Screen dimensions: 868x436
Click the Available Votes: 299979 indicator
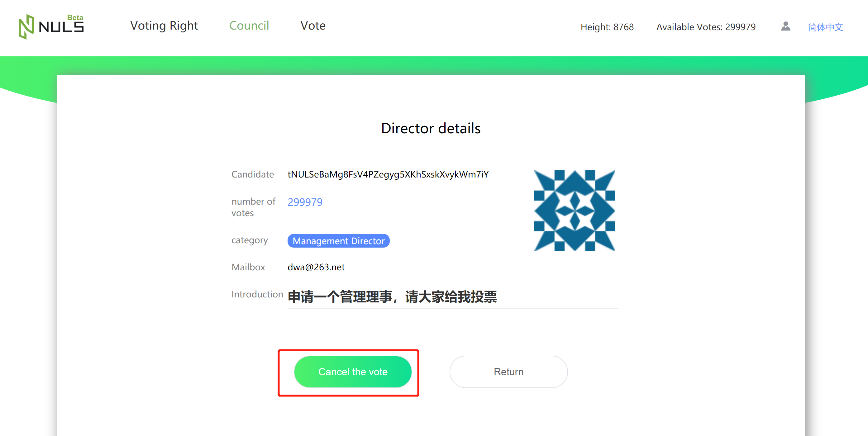(x=706, y=27)
